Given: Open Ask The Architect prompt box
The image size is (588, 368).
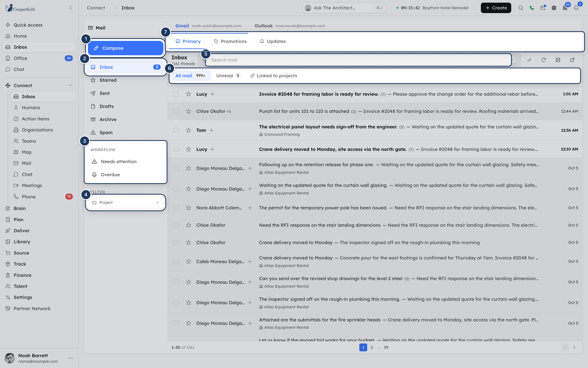Looking at the screenshot, I should click(x=344, y=8).
